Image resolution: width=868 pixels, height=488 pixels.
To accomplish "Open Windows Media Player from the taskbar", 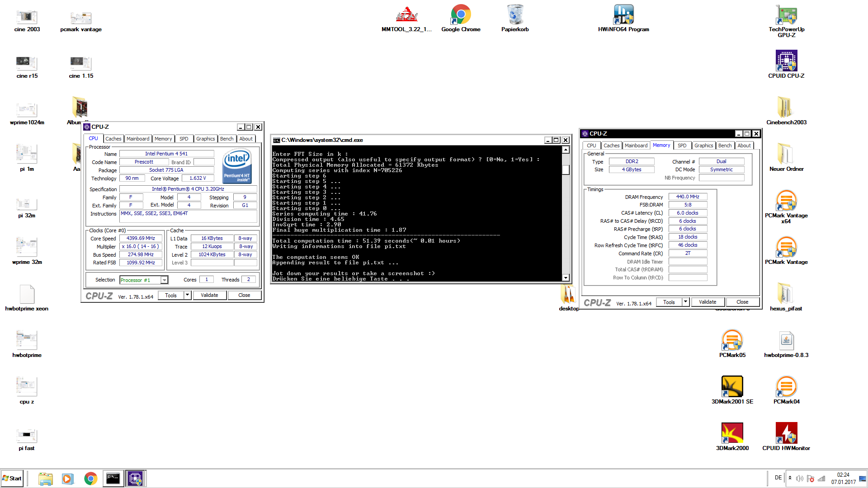I will point(68,479).
